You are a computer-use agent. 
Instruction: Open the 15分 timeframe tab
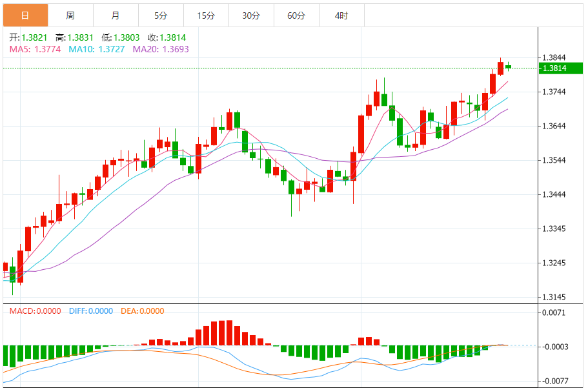click(206, 15)
